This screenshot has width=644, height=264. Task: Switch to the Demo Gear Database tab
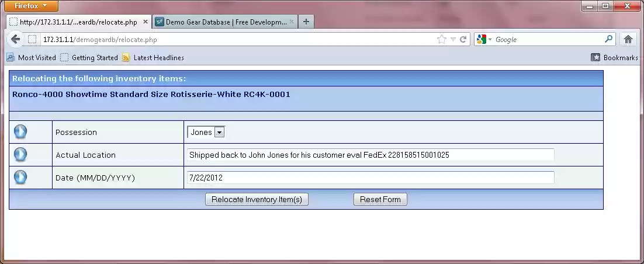224,22
